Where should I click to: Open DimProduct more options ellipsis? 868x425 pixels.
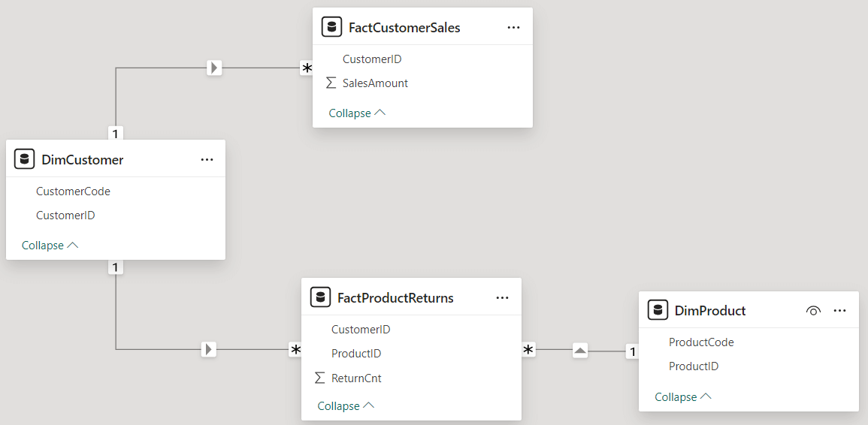[840, 311]
